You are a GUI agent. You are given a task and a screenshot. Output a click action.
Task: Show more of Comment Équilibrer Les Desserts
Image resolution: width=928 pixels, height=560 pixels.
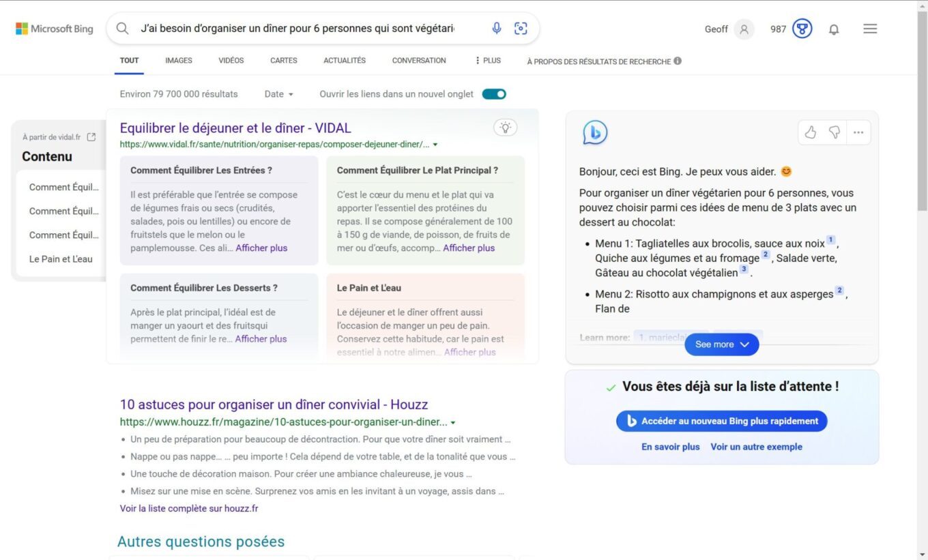point(261,339)
